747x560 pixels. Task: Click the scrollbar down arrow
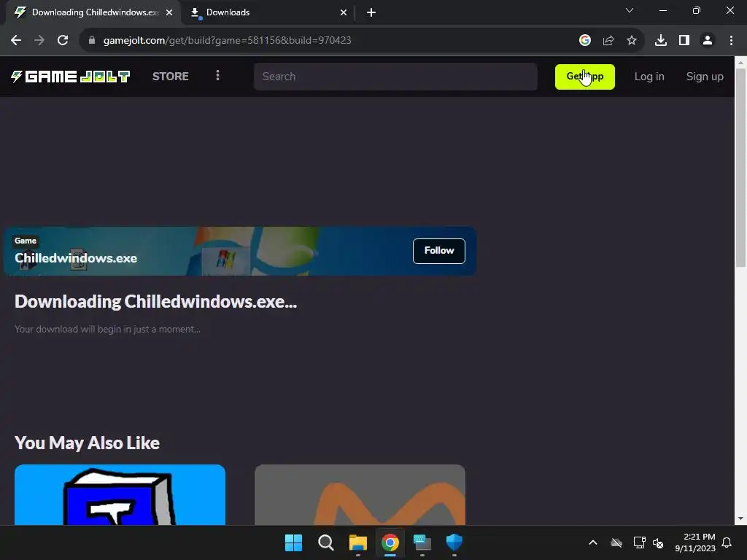[741, 519]
